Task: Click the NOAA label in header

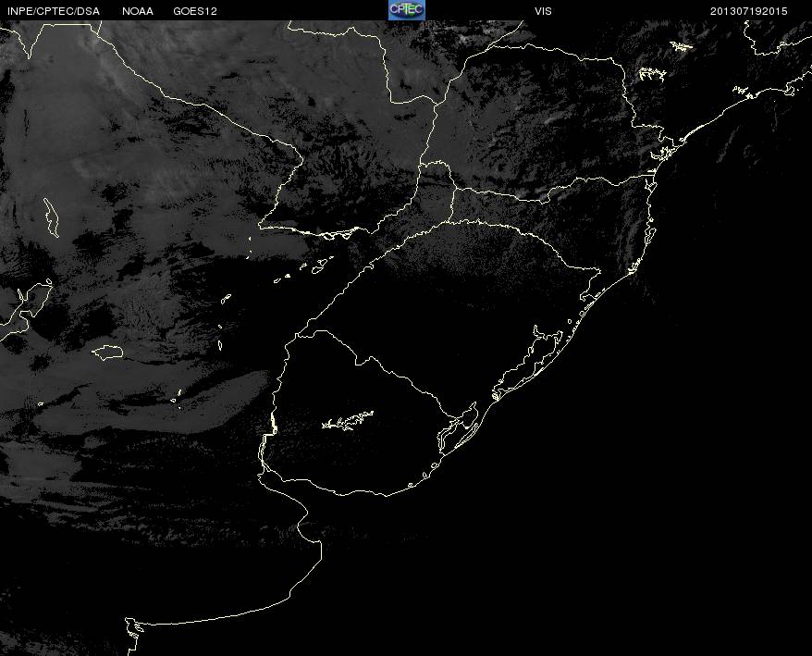Action: pos(138,11)
